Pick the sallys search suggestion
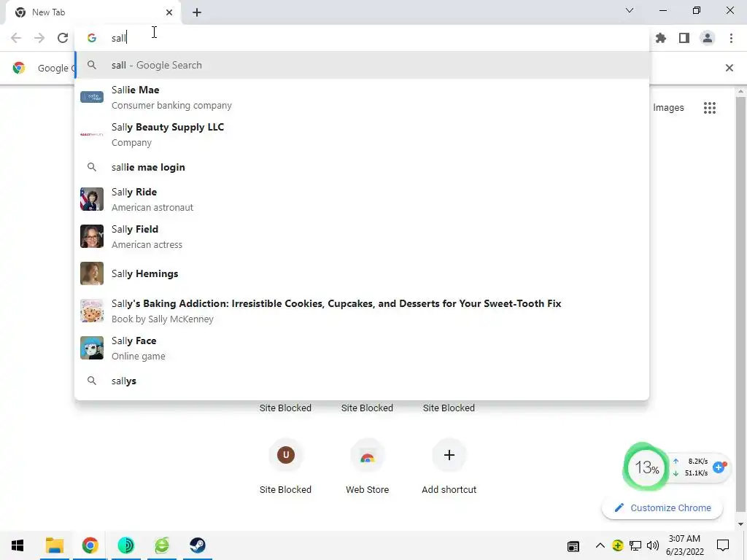747x560 pixels. click(362, 381)
